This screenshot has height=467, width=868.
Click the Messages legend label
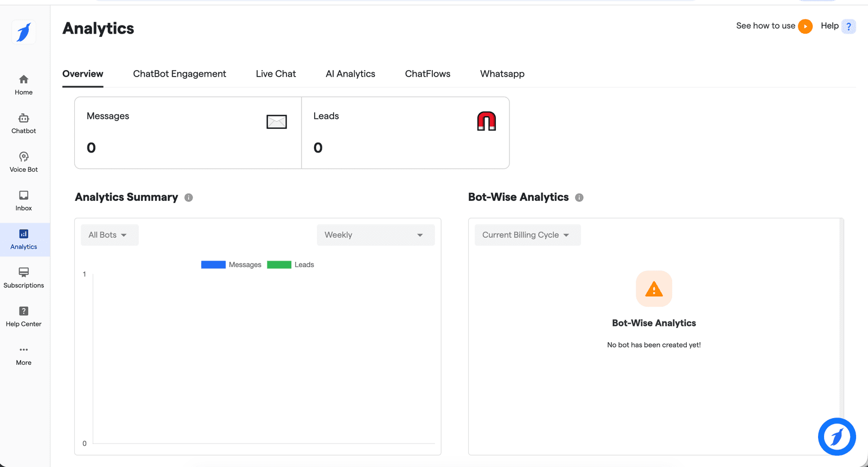coord(245,265)
